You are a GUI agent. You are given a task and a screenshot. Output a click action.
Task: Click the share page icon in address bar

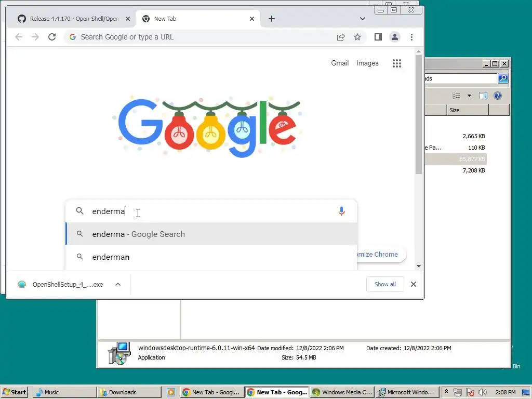click(x=341, y=37)
